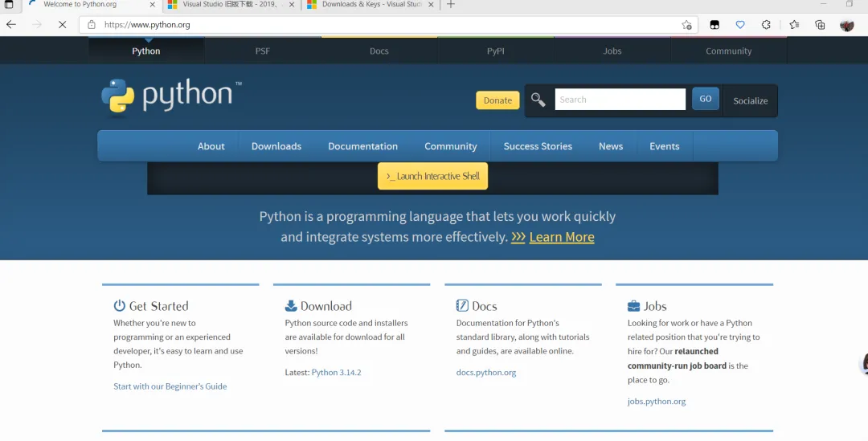Go back using the browser back arrow
This screenshot has height=441, width=868.
11,24
